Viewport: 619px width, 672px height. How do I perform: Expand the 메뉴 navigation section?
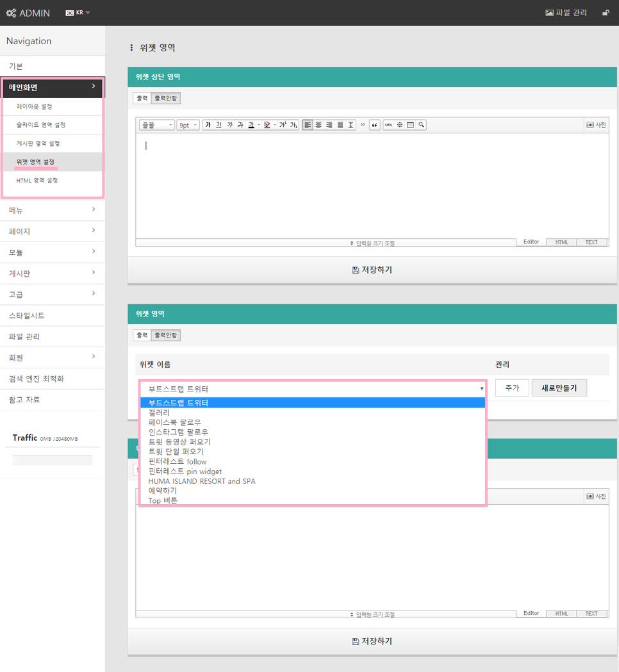point(53,210)
